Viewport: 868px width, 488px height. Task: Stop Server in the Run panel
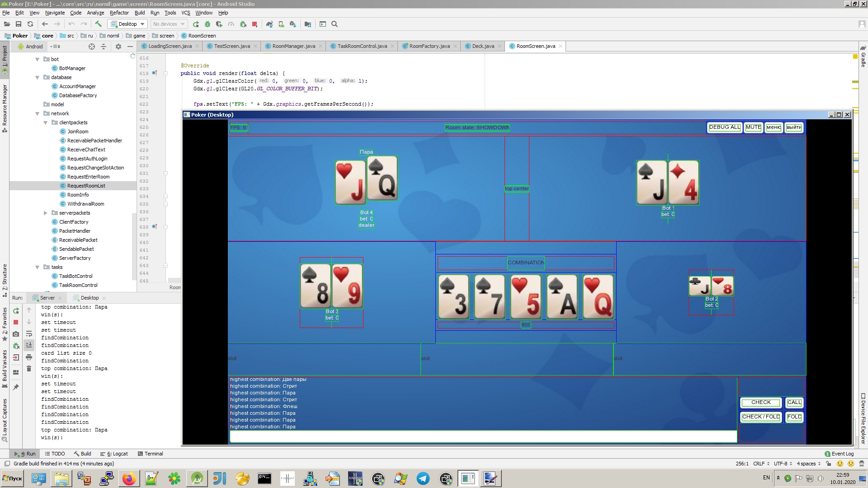tap(16, 322)
